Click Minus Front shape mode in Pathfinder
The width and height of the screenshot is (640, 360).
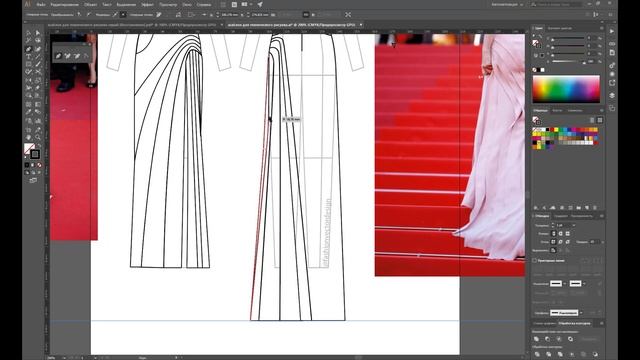(547, 339)
